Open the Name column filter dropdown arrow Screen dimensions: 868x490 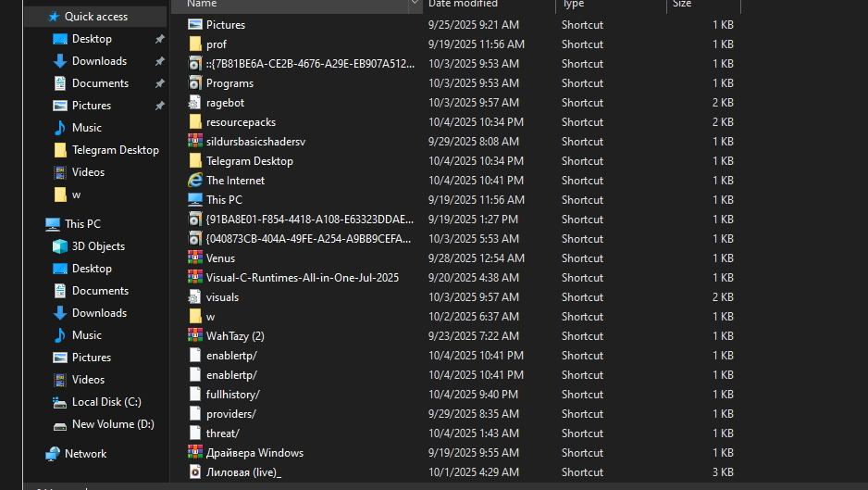415,4
